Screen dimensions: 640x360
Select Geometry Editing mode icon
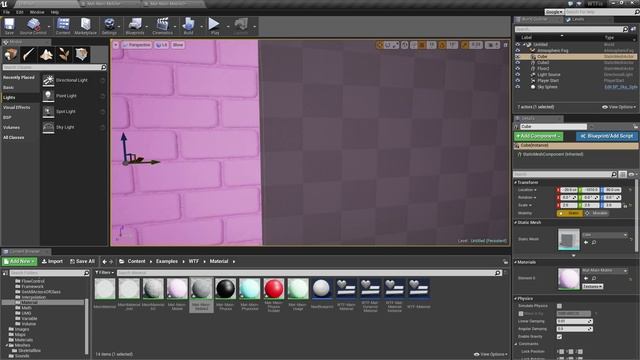tap(81, 54)
